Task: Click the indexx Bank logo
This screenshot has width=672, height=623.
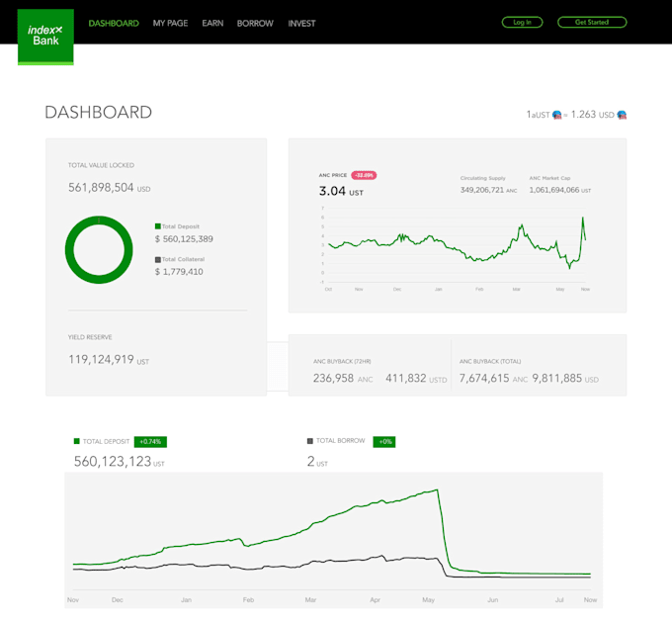Action: (45, 37)
